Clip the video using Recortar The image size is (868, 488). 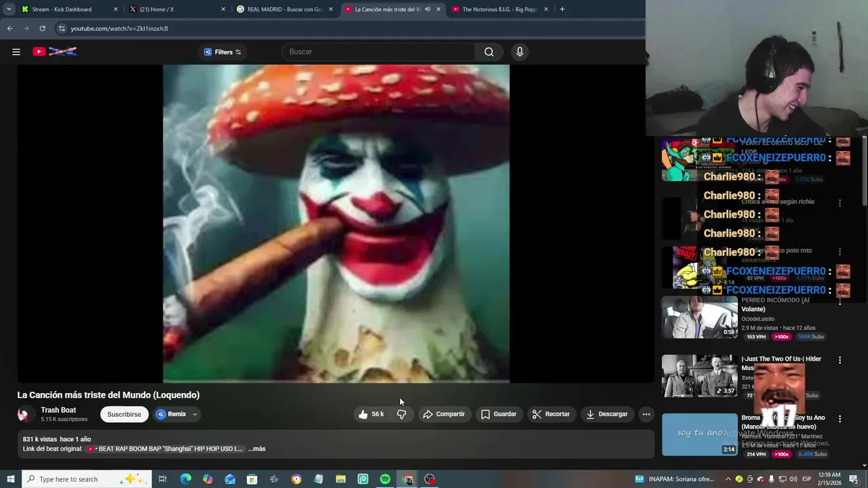click(x=551, y=414)
